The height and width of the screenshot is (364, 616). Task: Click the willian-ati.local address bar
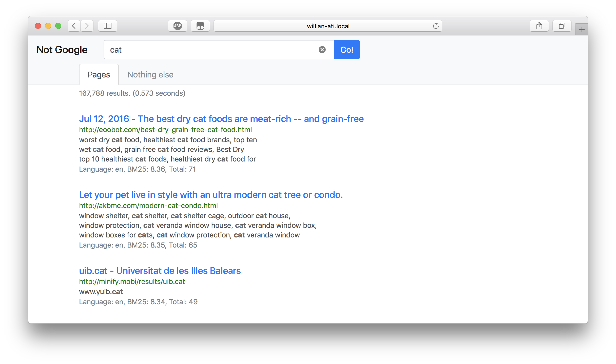pos(328,26)
